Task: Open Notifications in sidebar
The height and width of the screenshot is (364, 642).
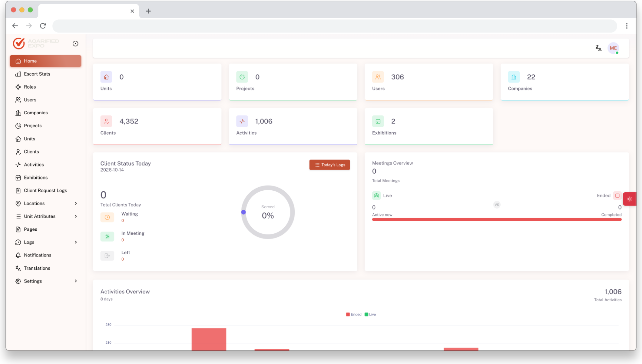Action: pyautogui.click(x=46, y=255)
